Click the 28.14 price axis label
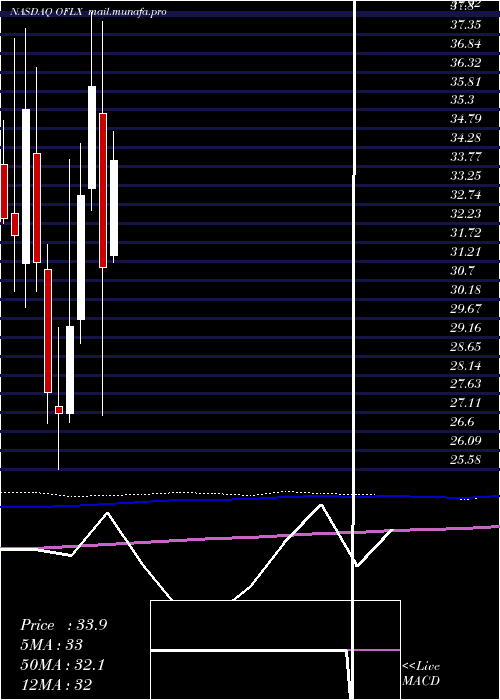 click(466, 366)
